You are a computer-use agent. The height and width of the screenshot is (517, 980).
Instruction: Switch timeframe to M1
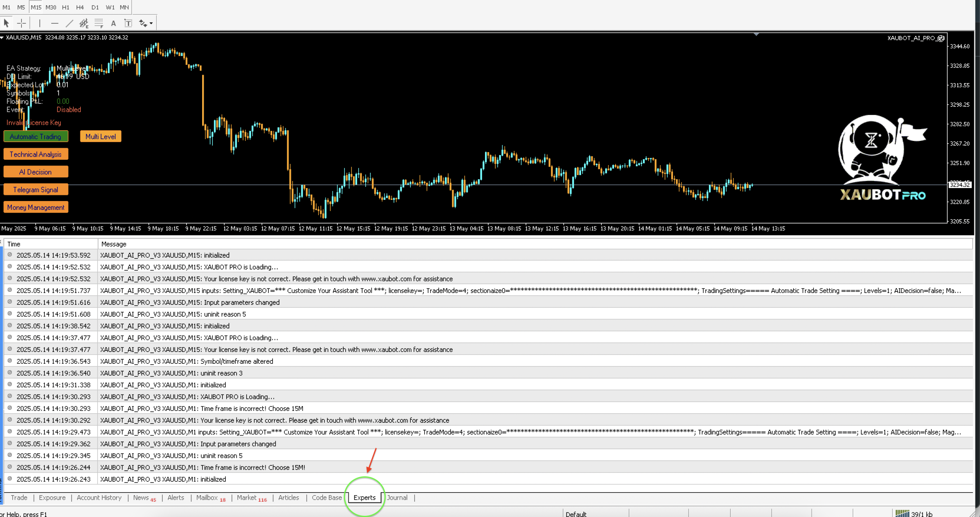(x=7, y=7)
